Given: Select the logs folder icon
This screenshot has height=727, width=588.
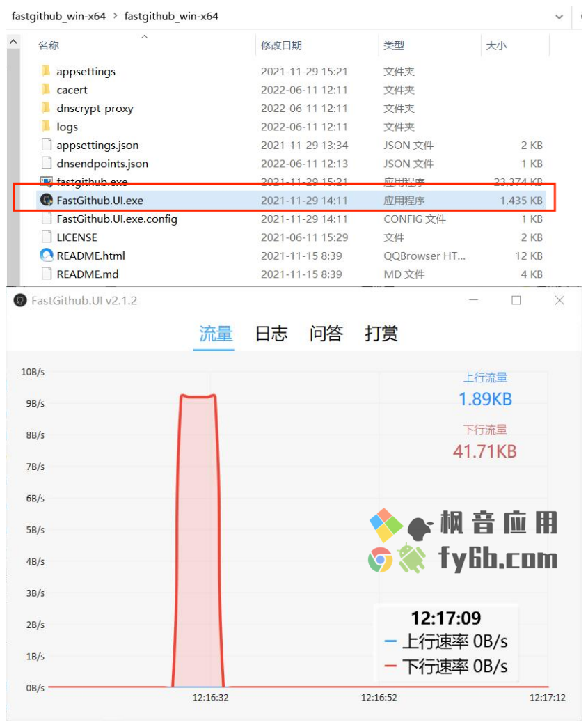Looking at the screenshot, I should [46, 126].
